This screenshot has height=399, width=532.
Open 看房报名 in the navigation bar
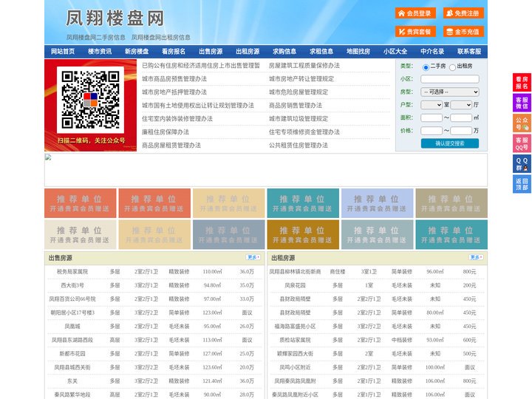point(174,52)
